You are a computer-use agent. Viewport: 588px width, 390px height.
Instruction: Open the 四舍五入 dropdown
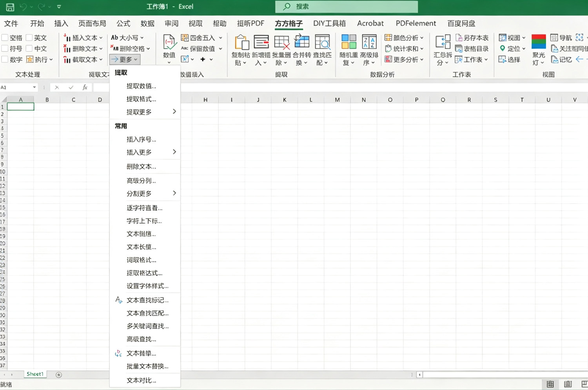pos(220,38)
